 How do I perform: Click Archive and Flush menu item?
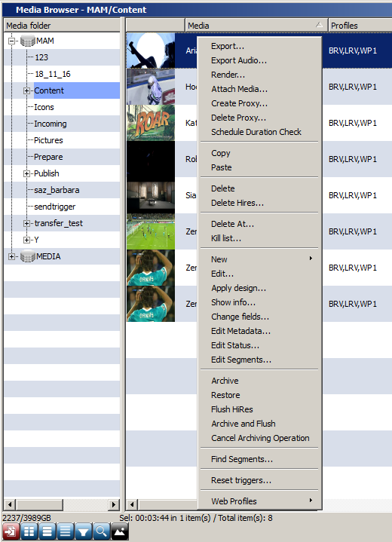point(243,424)
